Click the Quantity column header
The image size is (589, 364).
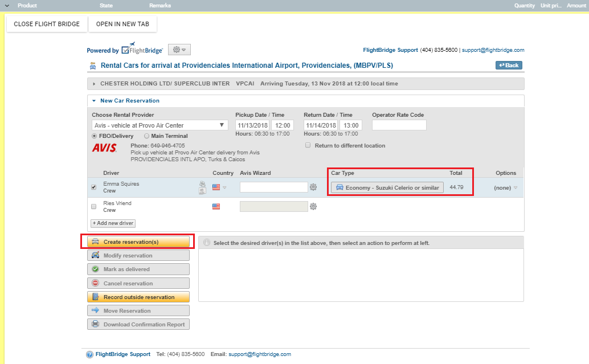(525, 6)
